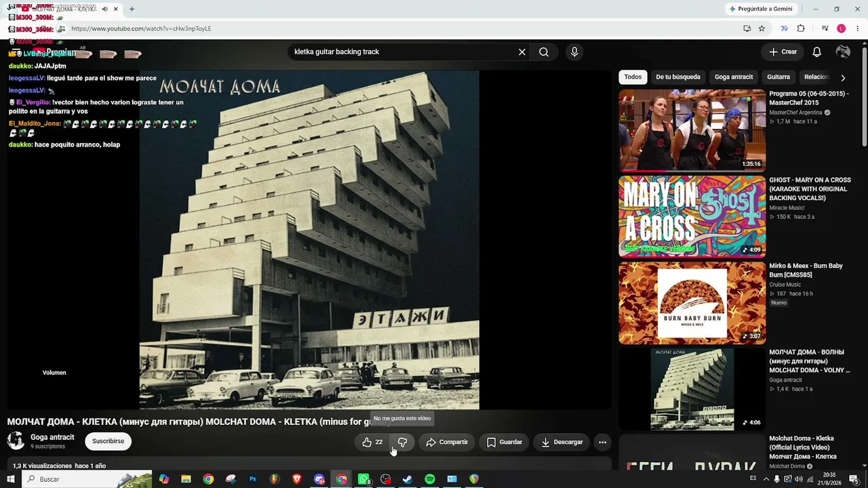Viewport: 868px width, 488px height.
Task: Open "Programa 05 (06-05-2015)" video title
Action: [x=808, y=98]
